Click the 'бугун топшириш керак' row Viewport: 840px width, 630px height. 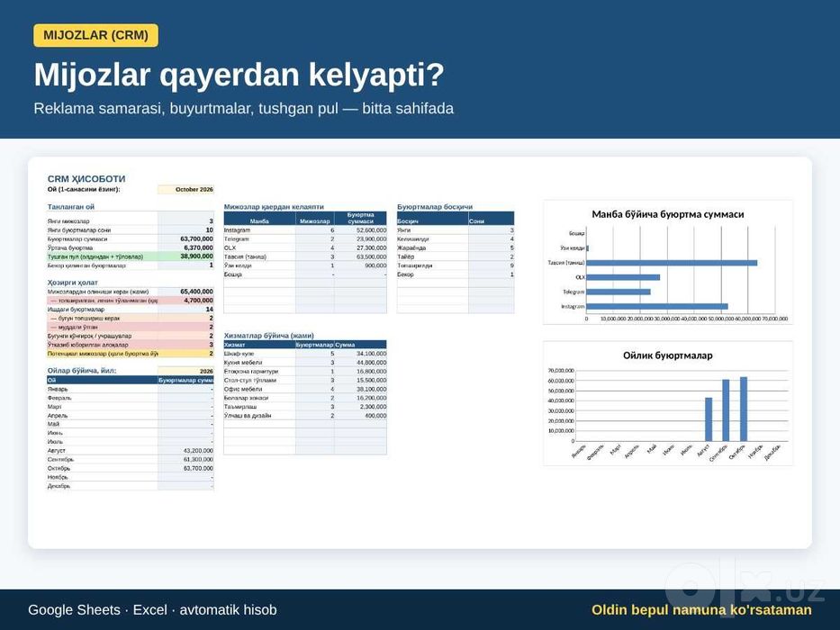131,319
